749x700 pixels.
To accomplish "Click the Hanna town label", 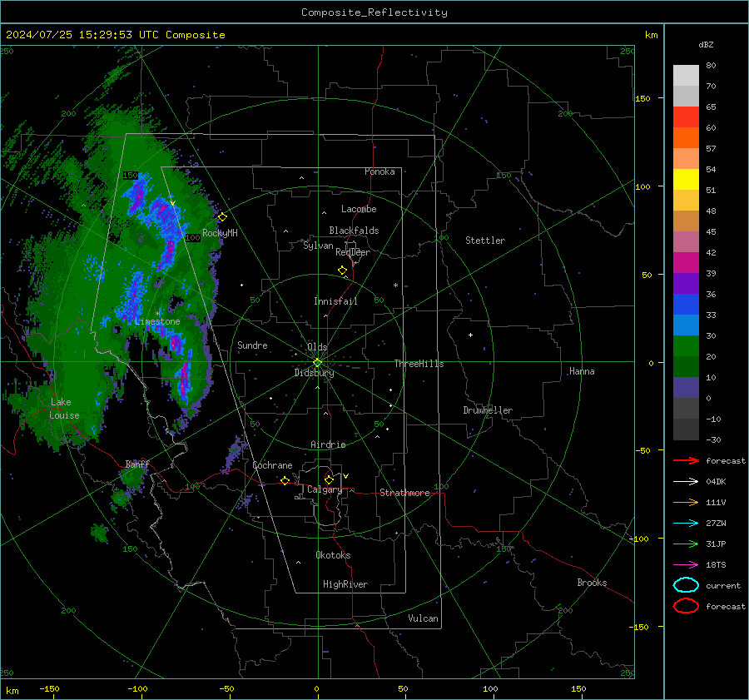I will [x=582, y=371].
